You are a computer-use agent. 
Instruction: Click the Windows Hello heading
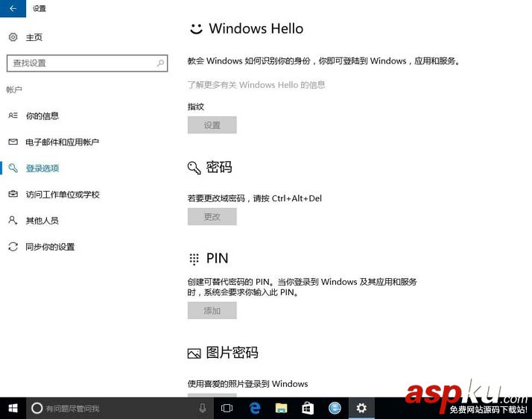(256, 28)
